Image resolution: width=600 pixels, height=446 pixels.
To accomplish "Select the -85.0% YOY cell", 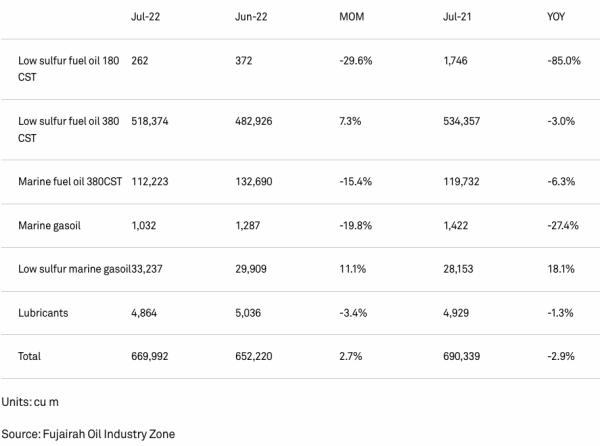I will click(564, 60).
